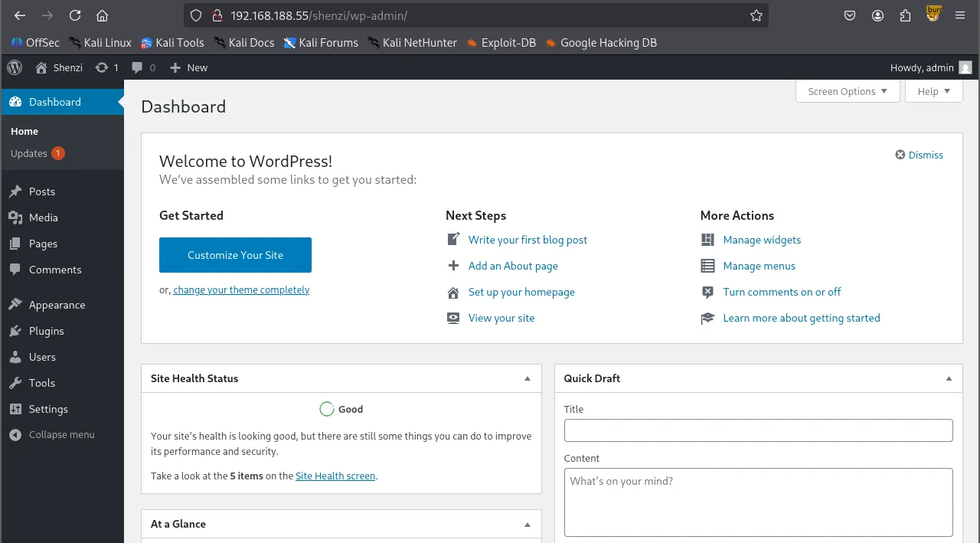This screenshot has height=543, width=980.
Task: Collapse the Quick Draft panel
Action: pos(949,378)
